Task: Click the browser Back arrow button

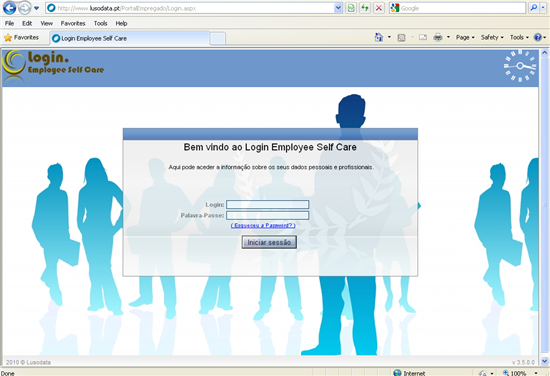Action: coord(9,8)
